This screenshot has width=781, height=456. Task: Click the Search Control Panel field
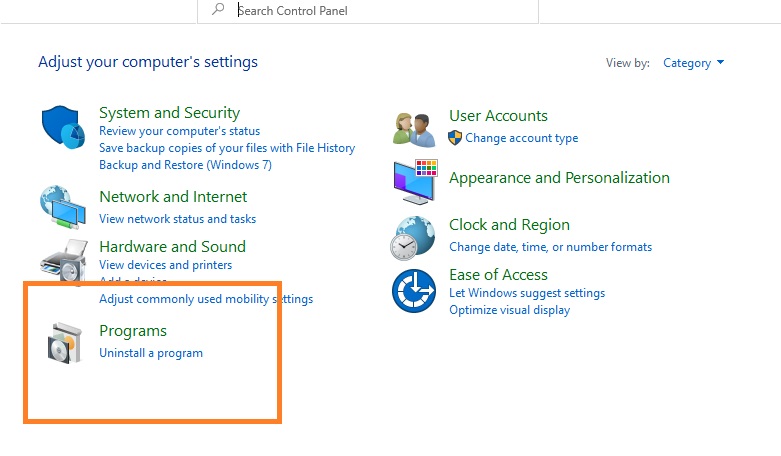tap(368, 11)
